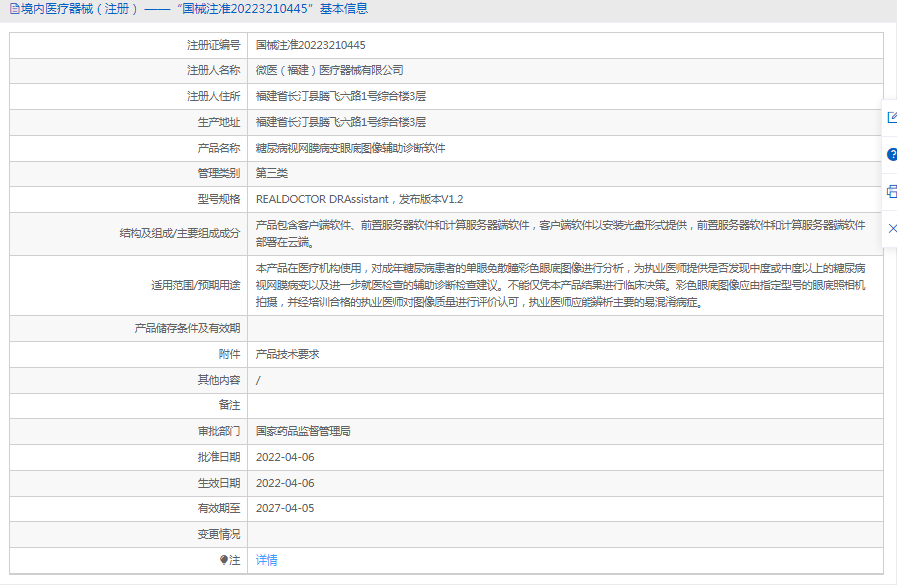The height and width of the screenshot is (587, 897).
Task: Select registration number value 国械注准20223210445
Action: coord(311,45)
